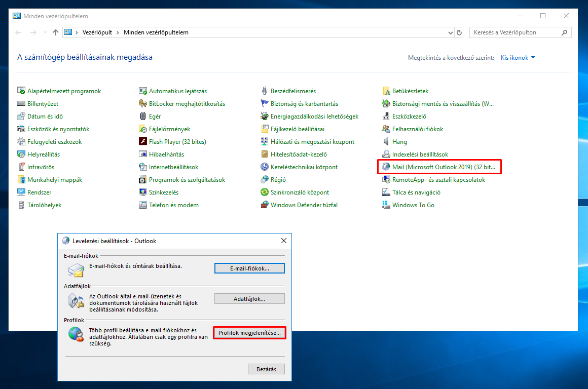Screen dimensions: 588x389
Task: Open the Hálózati és megosztási központ link
Action: (312, 142)
